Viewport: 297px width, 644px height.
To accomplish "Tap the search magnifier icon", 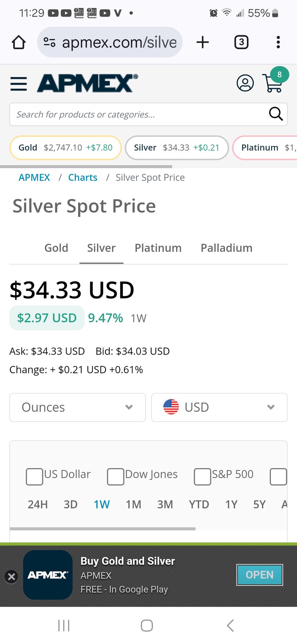I will (x=276, y=114).
